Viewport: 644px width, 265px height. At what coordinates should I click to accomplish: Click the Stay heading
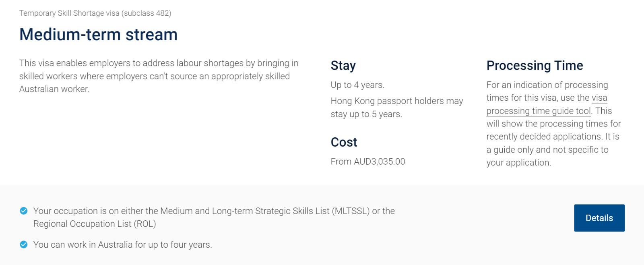pos(343,66)
